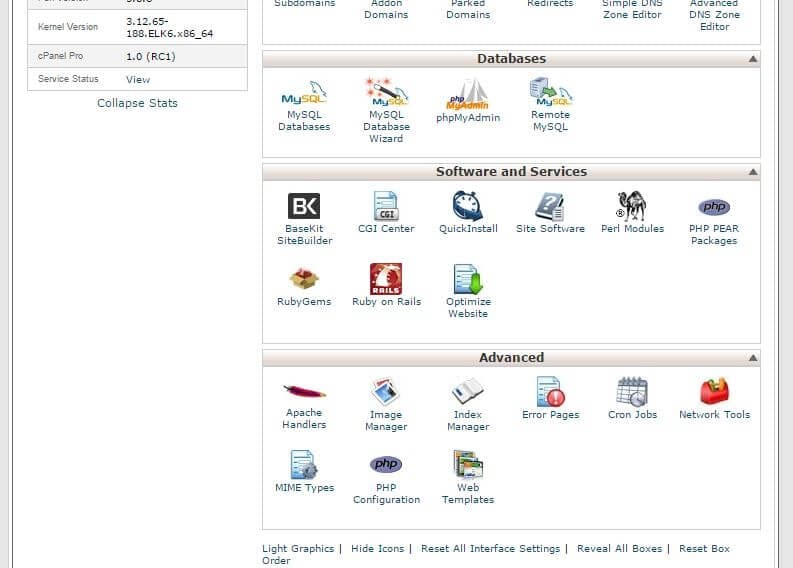793x568 pixels.
Task: Click Reveal All Boxes link
Action: [619, 549]
